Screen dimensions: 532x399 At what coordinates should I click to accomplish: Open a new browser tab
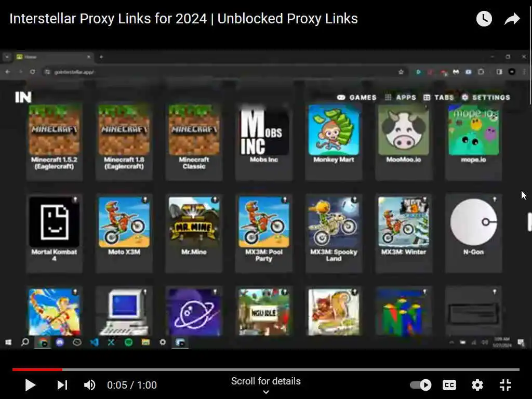tap(101, 57)
